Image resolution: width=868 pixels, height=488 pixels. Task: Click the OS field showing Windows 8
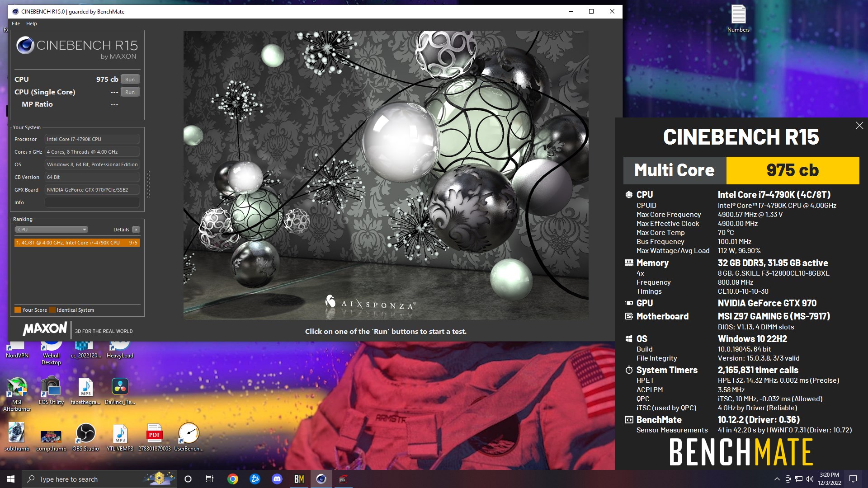tap(92, 164)
